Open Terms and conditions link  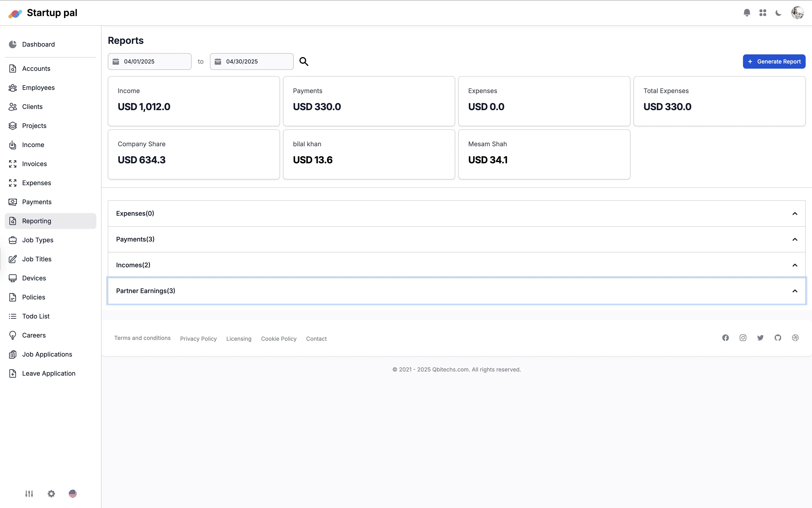142,338
